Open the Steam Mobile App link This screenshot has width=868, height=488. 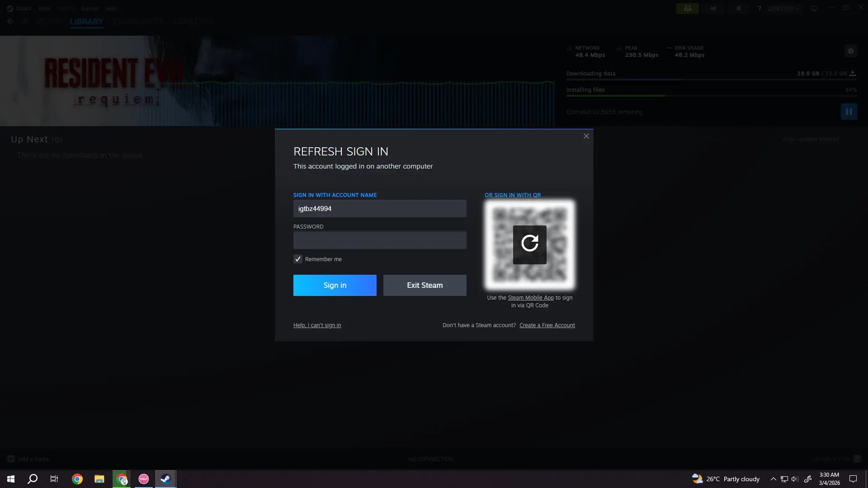pyautogui.click(x=530, y=298)
